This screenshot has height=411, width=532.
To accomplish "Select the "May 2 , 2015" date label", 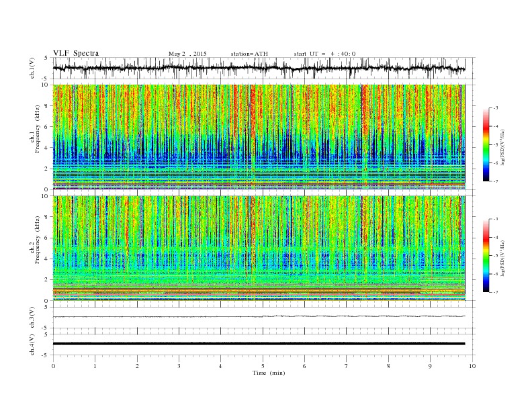I will click(187, 54).
